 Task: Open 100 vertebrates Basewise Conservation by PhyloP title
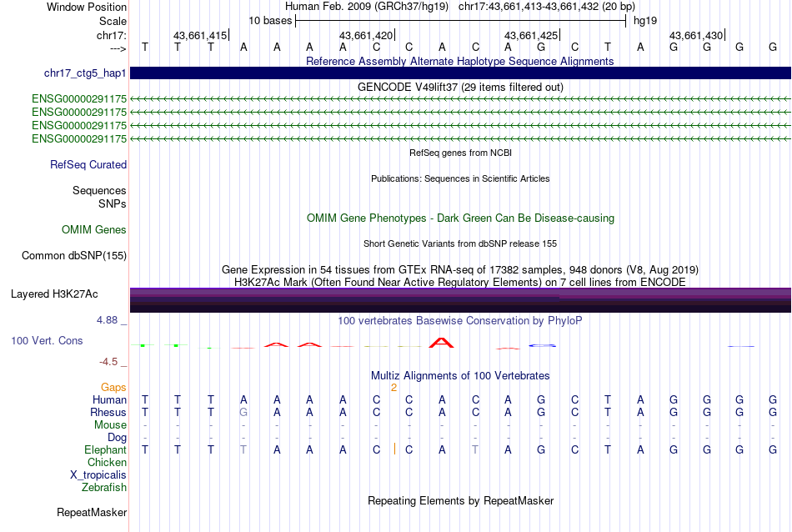pos(460,320)
